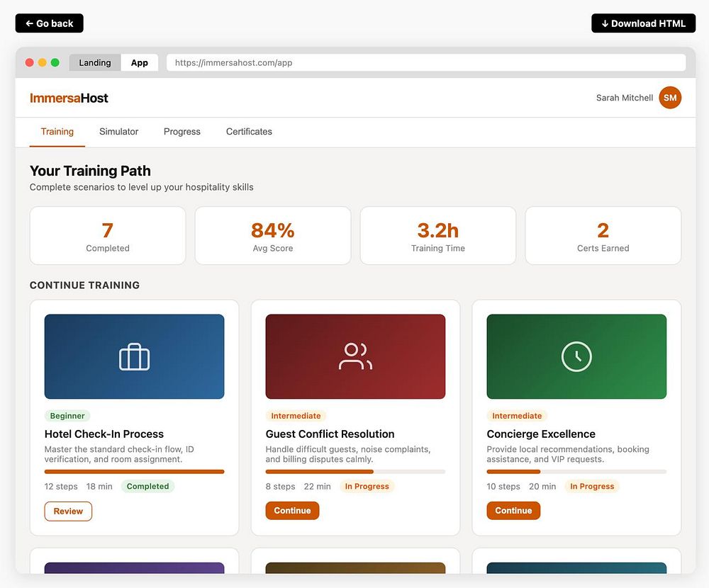Go to the Simulator tab
709x588 pixels.
pos(119,132)
